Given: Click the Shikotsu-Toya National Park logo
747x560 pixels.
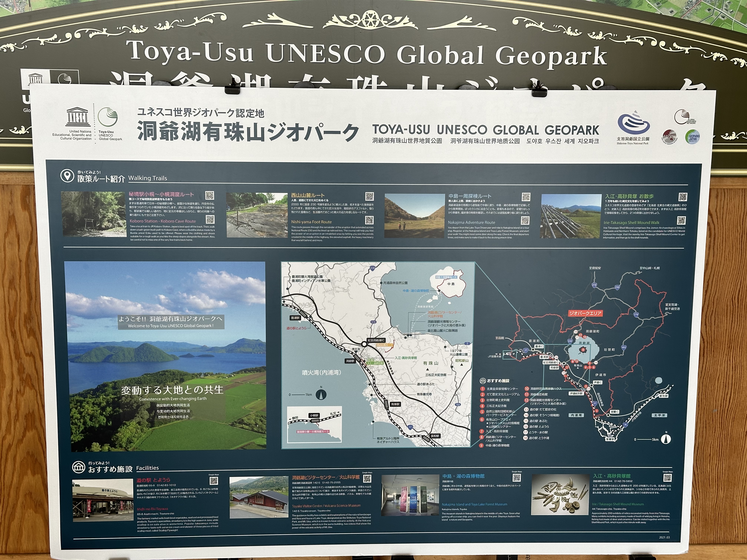Looking at the screenshot, I should click(634, 123).
